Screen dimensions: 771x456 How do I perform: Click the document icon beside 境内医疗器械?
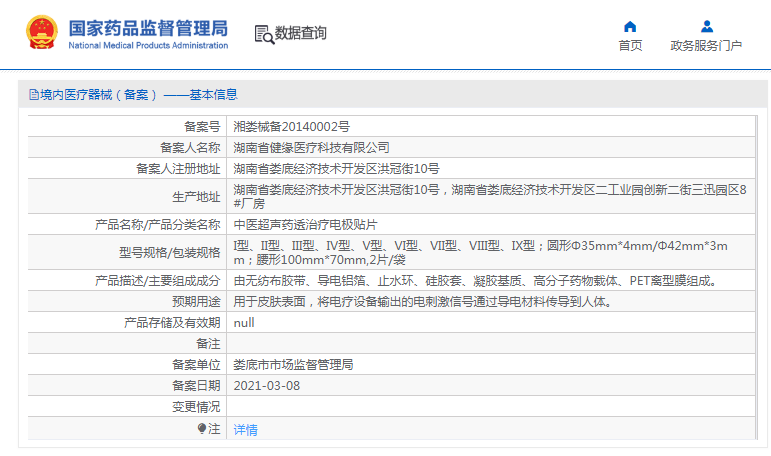point(33,94)
